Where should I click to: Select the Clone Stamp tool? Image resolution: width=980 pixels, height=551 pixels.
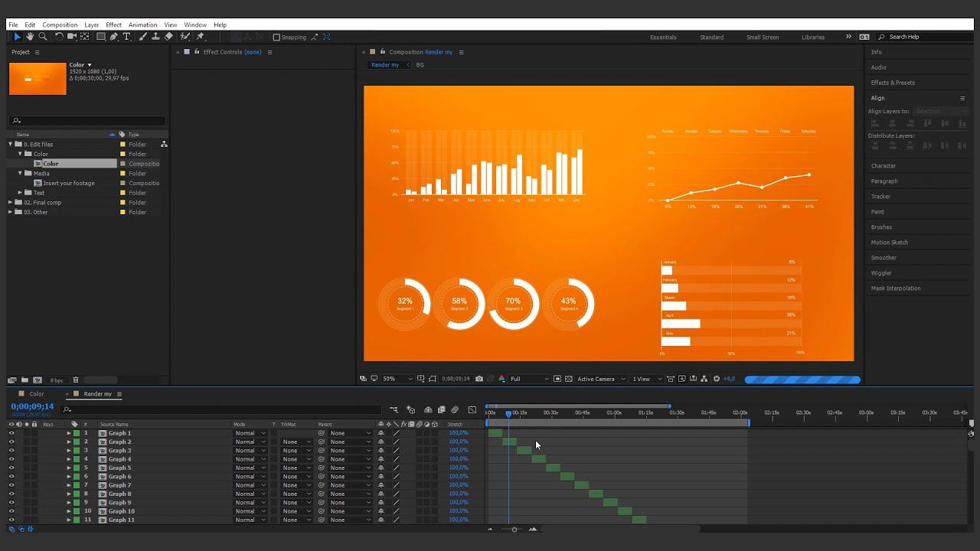tap(155, 37)
